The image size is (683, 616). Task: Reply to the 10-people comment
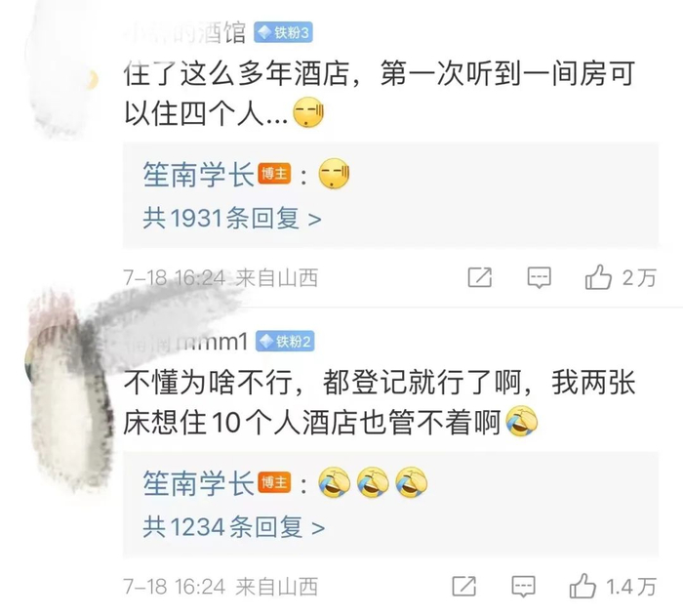point(523,587)
